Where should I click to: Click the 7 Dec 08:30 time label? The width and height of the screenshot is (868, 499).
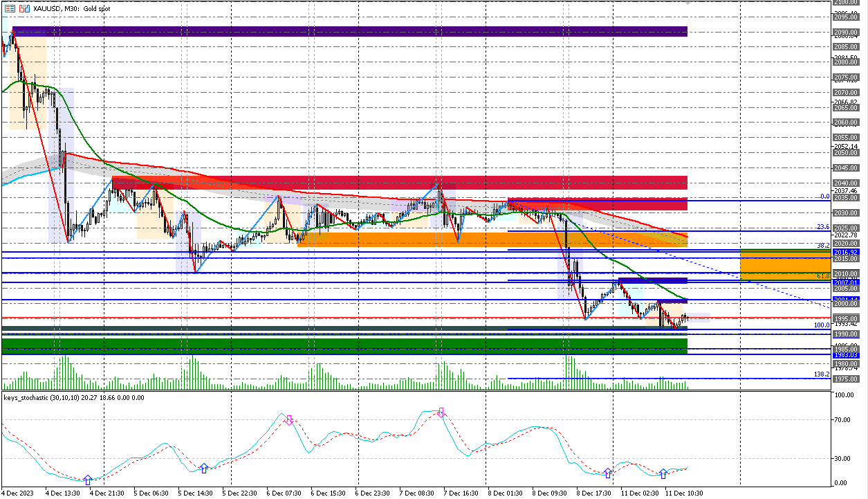click(x=416, y=493)
